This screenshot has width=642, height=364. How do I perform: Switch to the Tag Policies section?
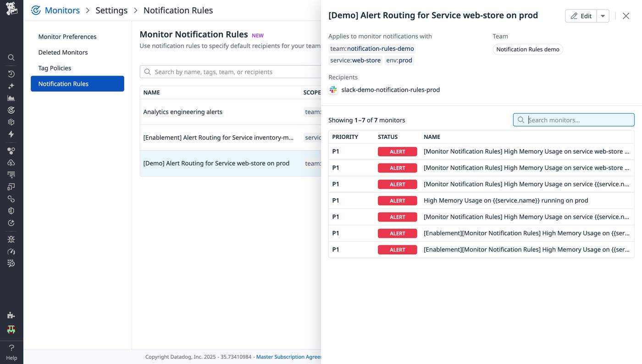click(x=52, y=68)
